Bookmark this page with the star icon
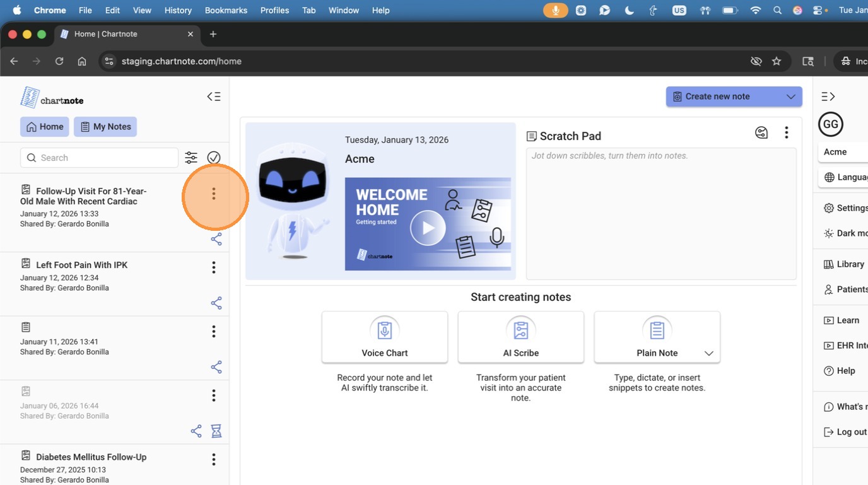 pos(777,61)
